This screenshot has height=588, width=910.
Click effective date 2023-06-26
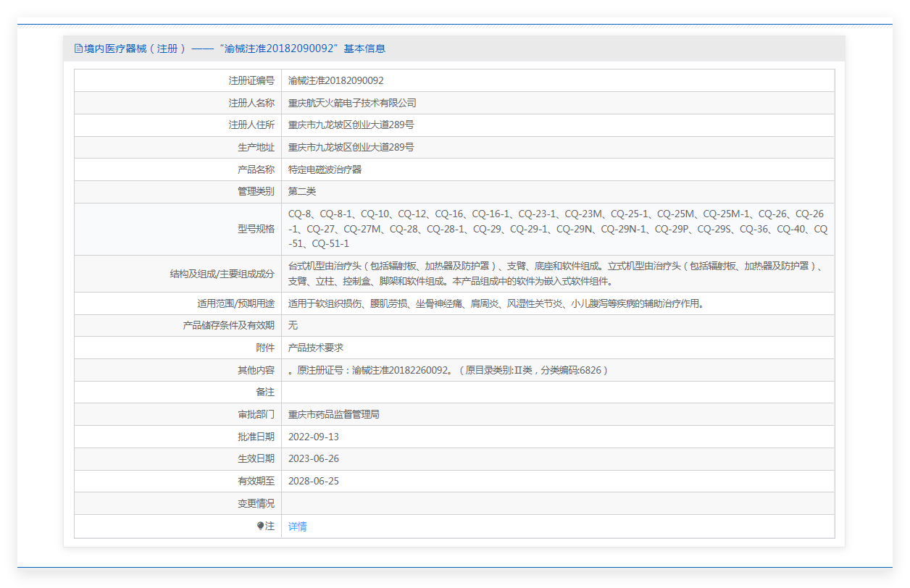pyautogui.click(x=313, y=458)
